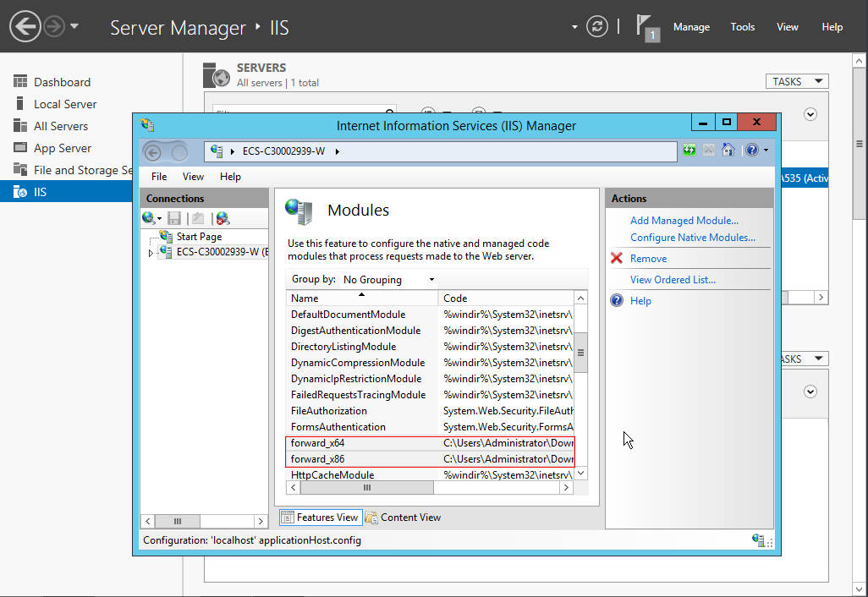Click the blue Help question icon in Actions

coord(617,300)
